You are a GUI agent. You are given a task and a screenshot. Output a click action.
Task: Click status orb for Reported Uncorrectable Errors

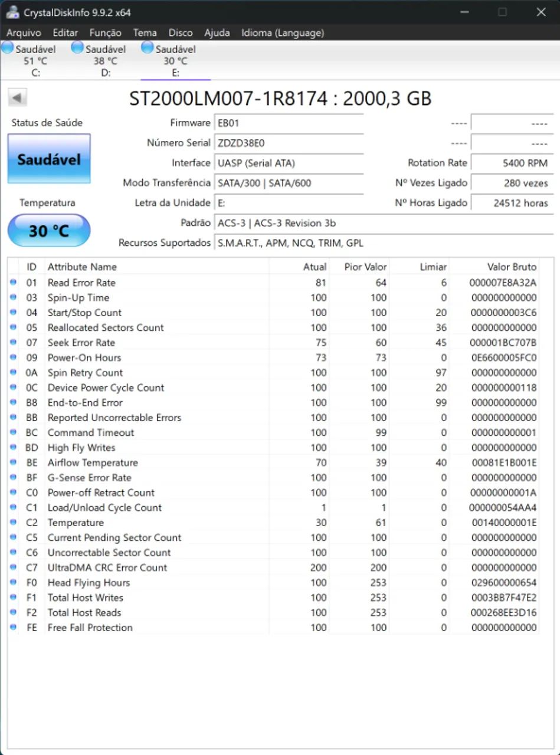[x=14, y=418]
